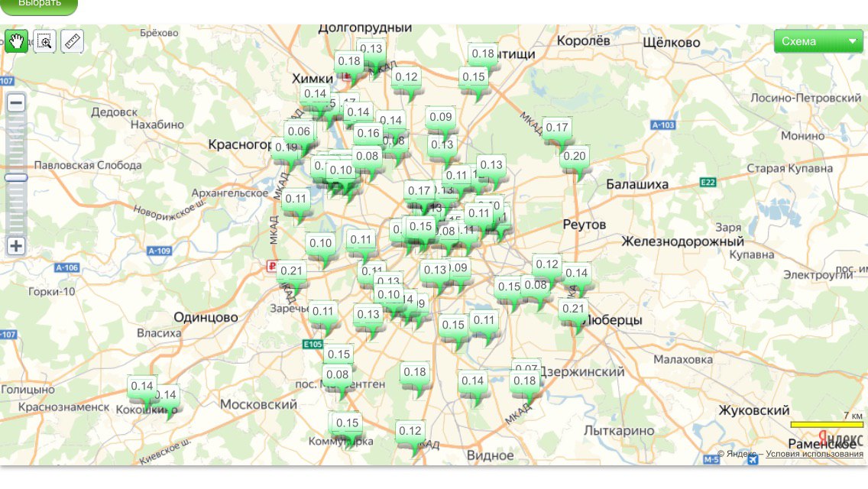
Task: Click the Жуковский city label
Action: click(754, 410)
